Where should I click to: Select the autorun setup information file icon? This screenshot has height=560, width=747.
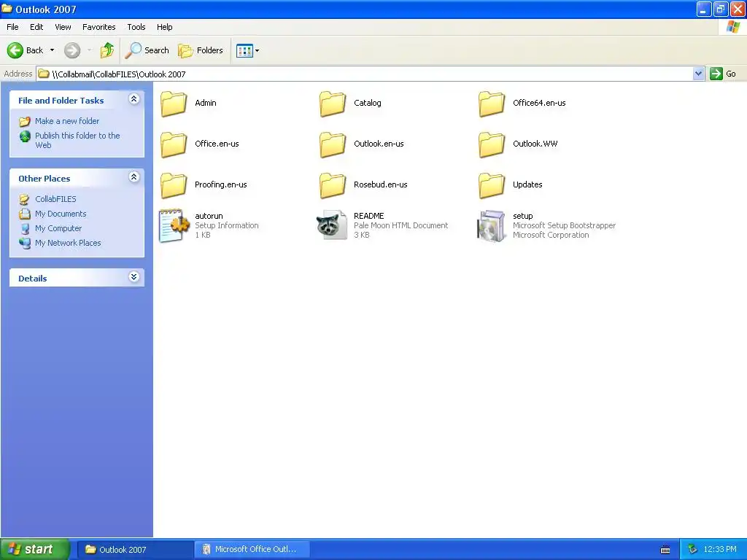pyautogui.click(x=174, y=226)
